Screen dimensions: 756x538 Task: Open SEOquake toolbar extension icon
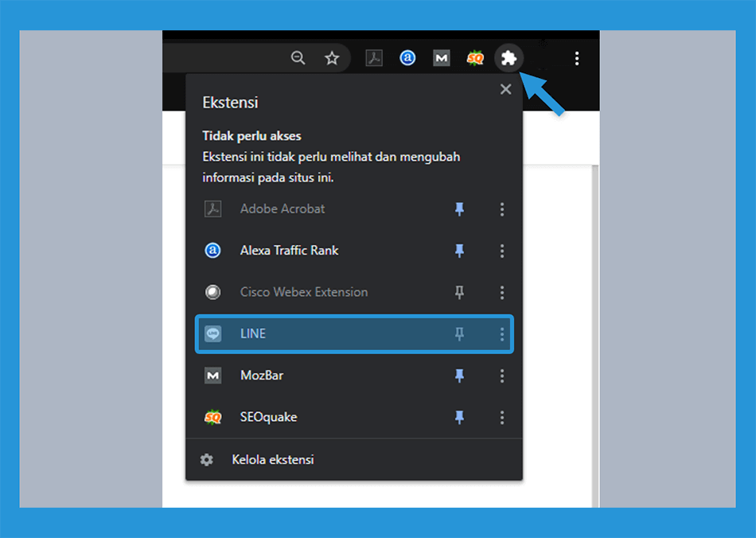click(x=475, y=58)
